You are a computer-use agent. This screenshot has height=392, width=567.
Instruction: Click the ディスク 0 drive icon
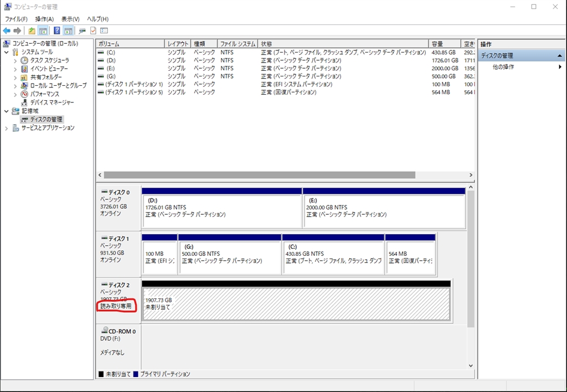[x=105, y=192]
